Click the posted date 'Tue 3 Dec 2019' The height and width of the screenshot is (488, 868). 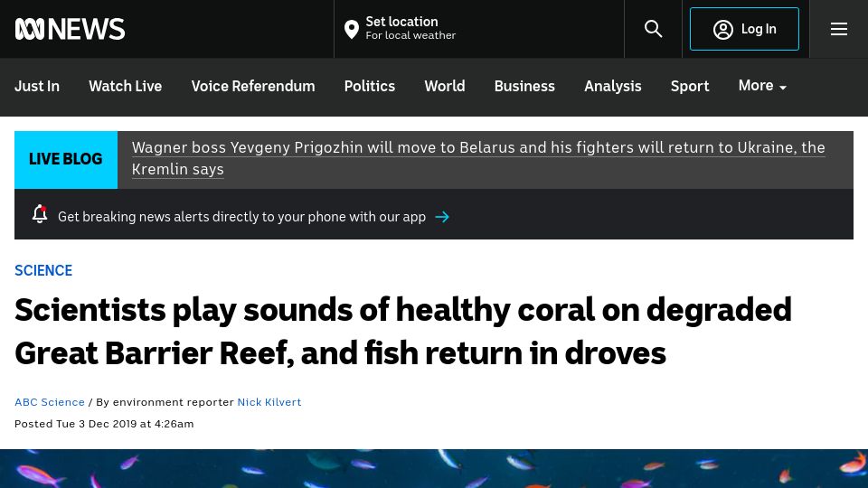coord(96,424)
